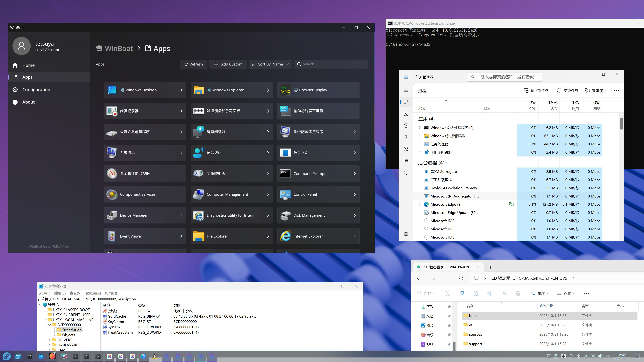The width and height of the screenshot is (644, 362).
Task: Open Task Manager app history icon
Action: coord(406,125)
